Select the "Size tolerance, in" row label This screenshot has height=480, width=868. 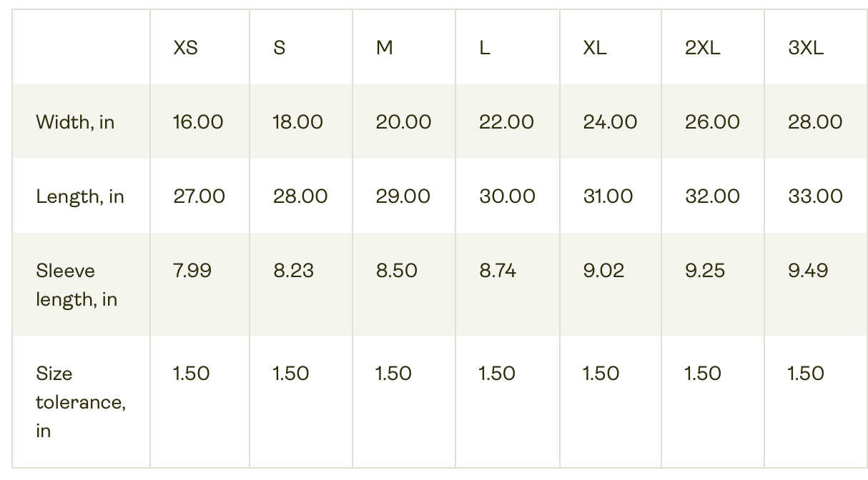[x=80, y=401]
